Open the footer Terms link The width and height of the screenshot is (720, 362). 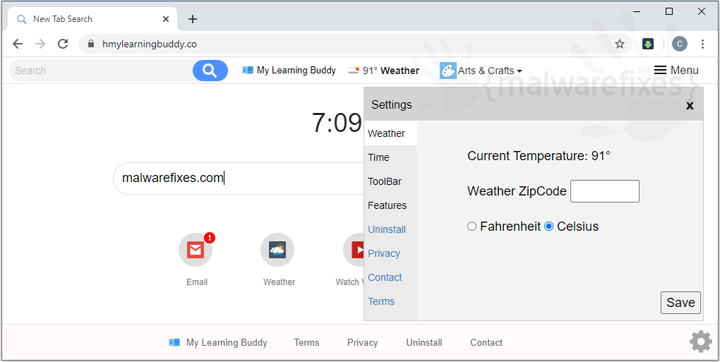tap(306, 343)
